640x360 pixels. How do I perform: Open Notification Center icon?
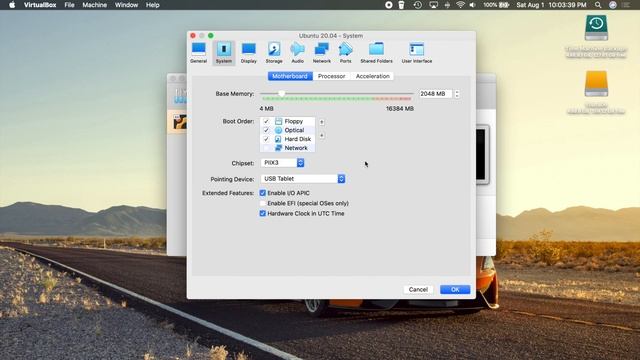(626, 5)
